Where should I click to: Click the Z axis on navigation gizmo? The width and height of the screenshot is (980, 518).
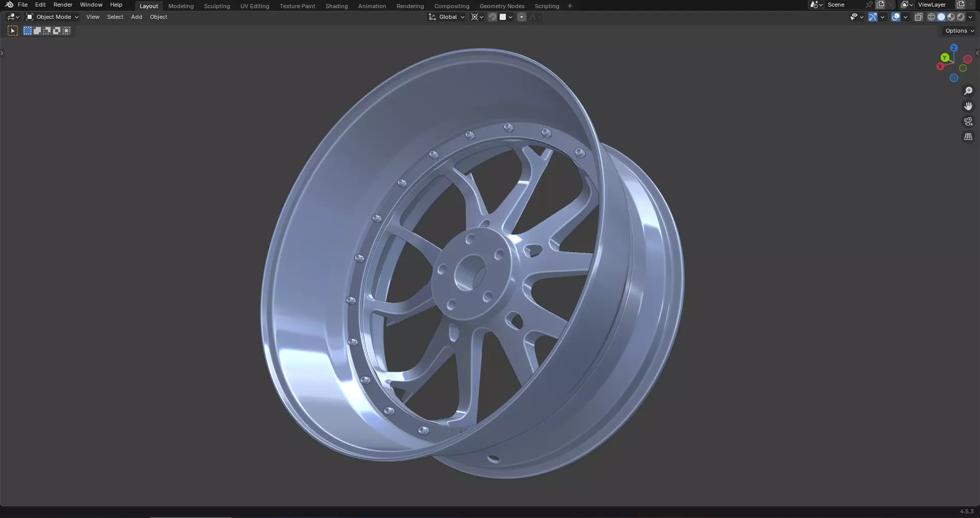click(953, 48)
